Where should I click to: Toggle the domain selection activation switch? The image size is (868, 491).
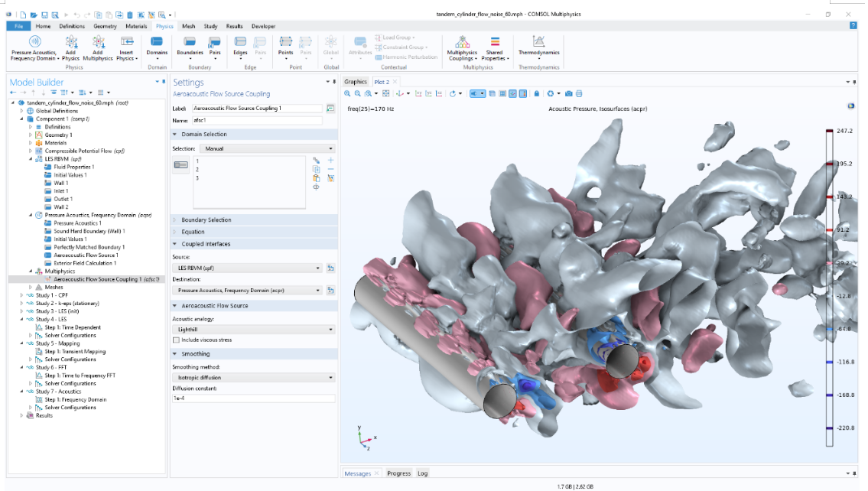click(x=181, y=165)
